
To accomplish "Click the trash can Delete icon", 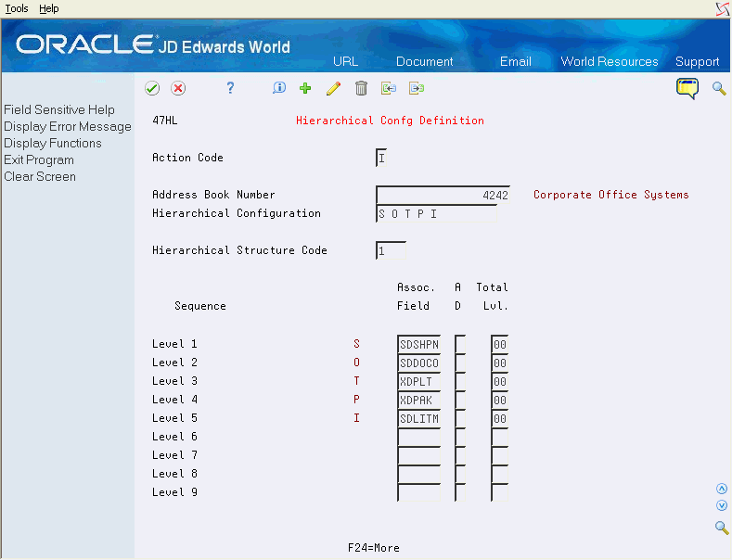I will [361, 88].
